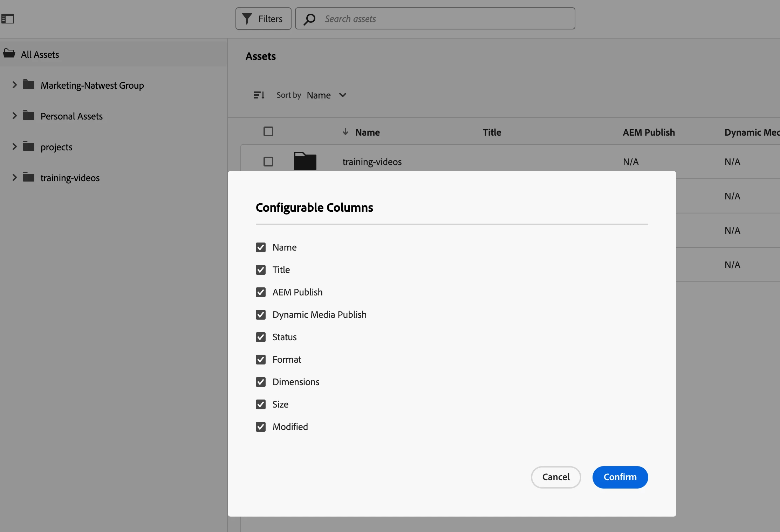The width and height of the screenshot is (780, 532).
Task: Disable the Modified column checkbox
Action: point(261,427)
